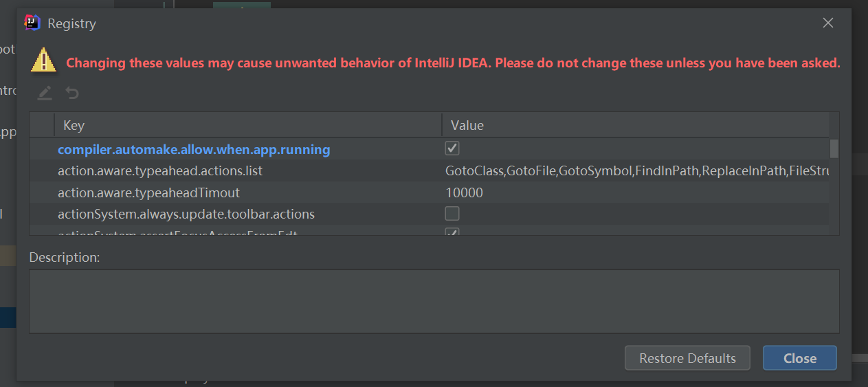
Task: Click the IntelliJ IDEA logo in title bar
Action: tap(32, 23)
